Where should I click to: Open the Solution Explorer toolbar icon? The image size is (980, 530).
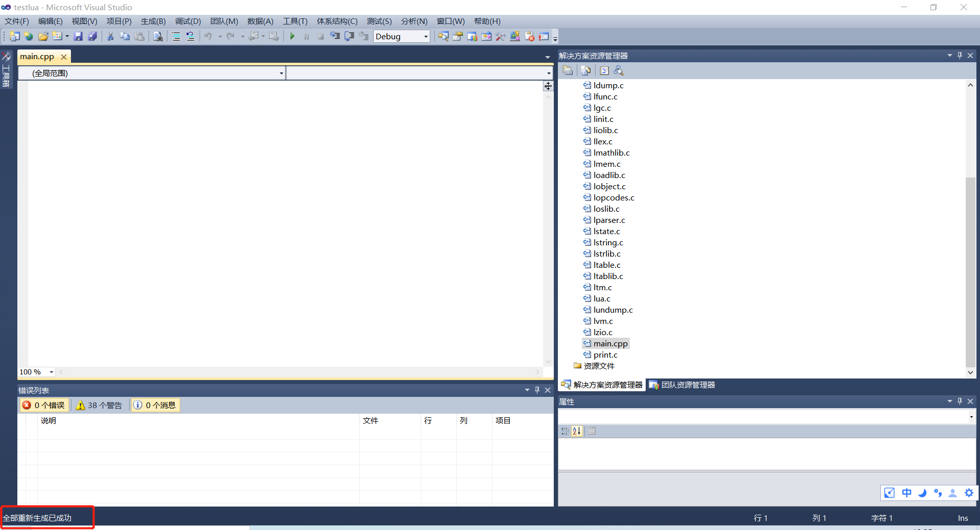click(444, 36)
